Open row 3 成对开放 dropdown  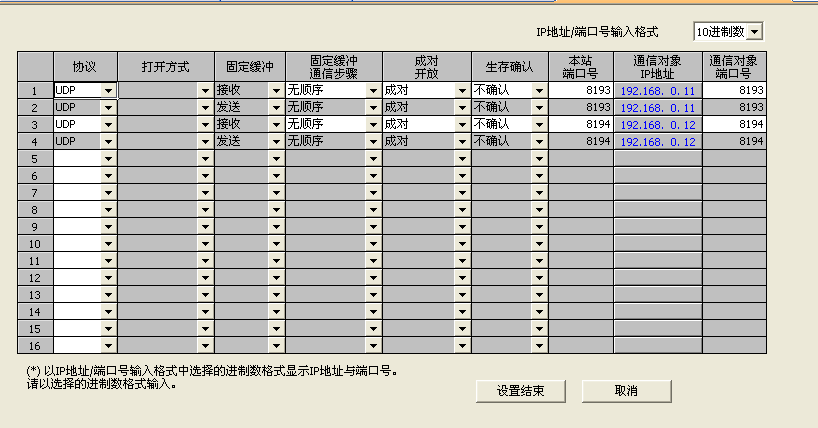pos(461,124)
